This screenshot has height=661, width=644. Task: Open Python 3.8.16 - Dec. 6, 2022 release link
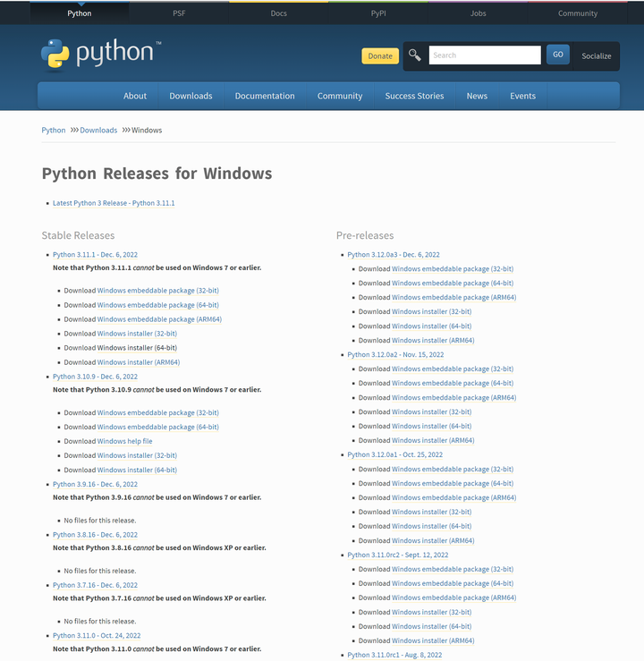click(95, 535)
